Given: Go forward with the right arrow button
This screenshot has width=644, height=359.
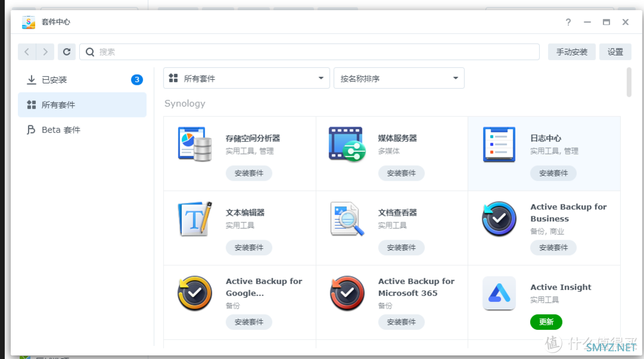Looking at the screenshot, I should click(45, 52).
